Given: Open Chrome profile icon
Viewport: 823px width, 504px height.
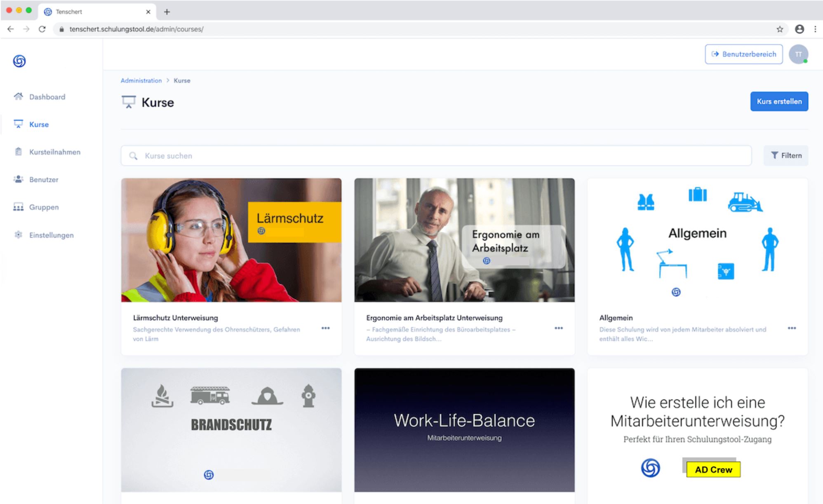Looking at the screenshot, I should click(x=799, y=29).
